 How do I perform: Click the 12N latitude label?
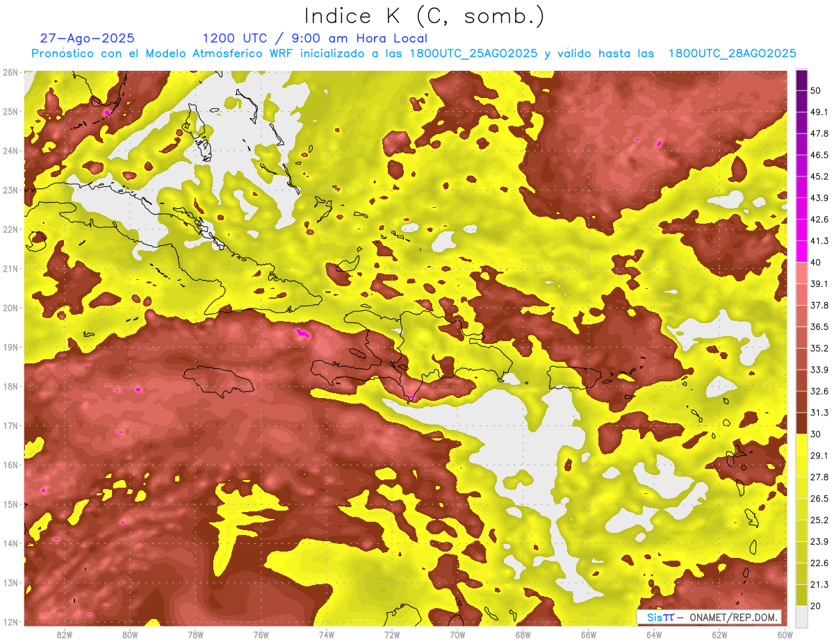(10, 622)
